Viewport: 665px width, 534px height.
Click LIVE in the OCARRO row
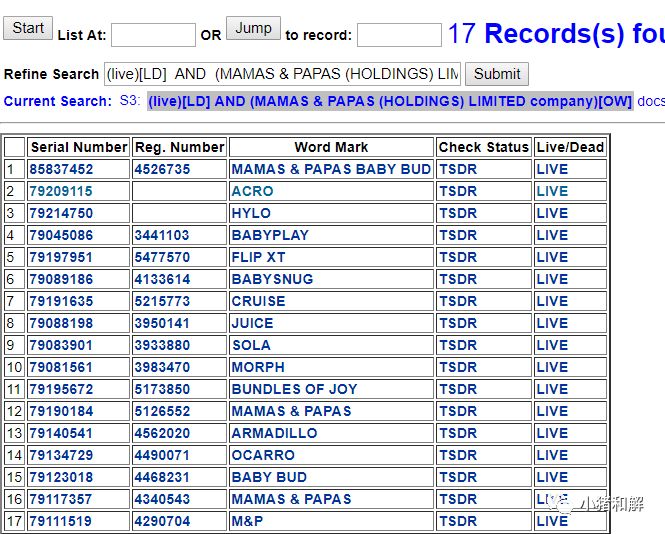(552, 456)
